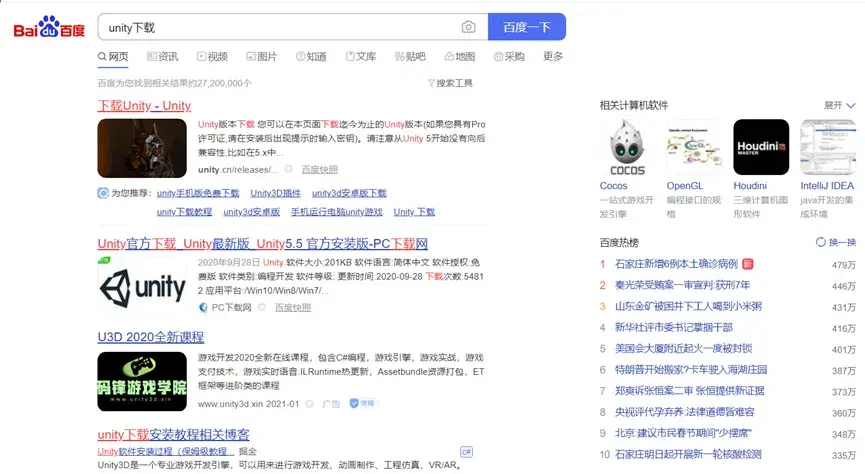Click the unity.cn/releases URL
Screen dimensions: 865x474
[238, 169]
